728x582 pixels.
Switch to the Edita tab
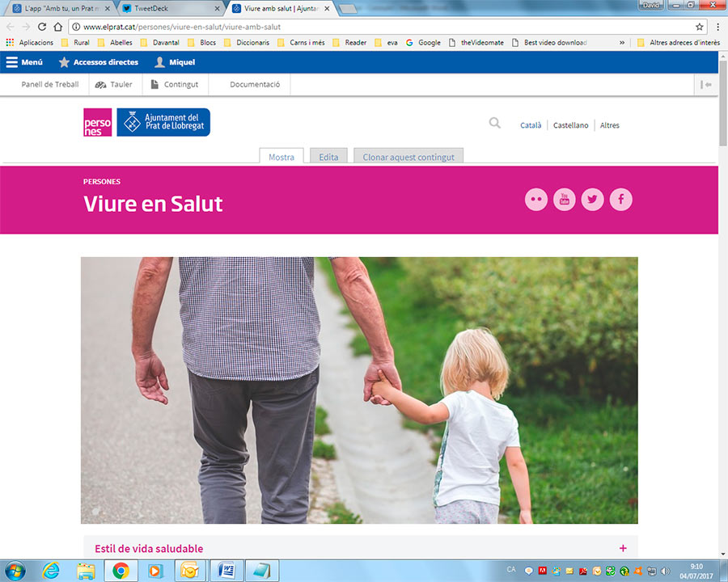pyautogui.click(x=328, y=157)
